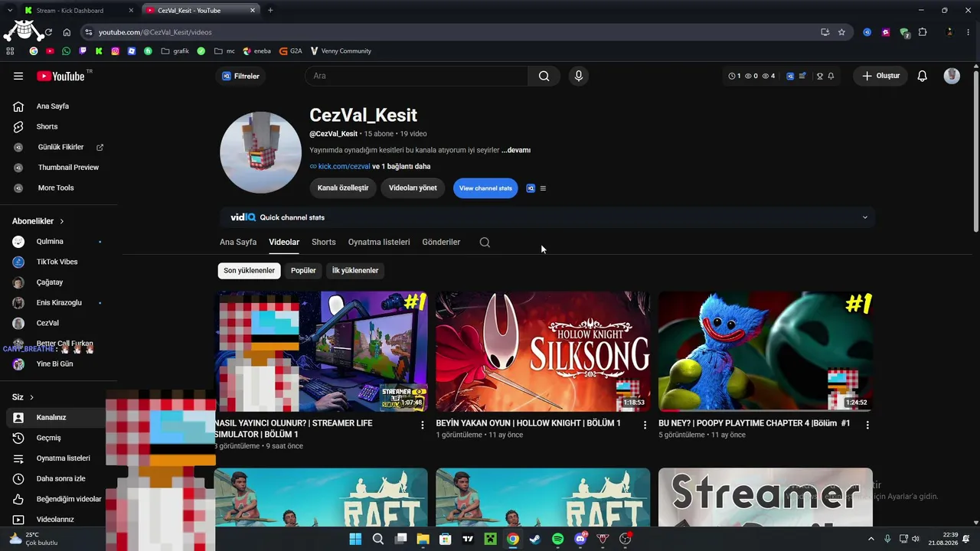Open the Poopy Playtime video thumbnail
This screenshot has width=980, height=551.
766,351
